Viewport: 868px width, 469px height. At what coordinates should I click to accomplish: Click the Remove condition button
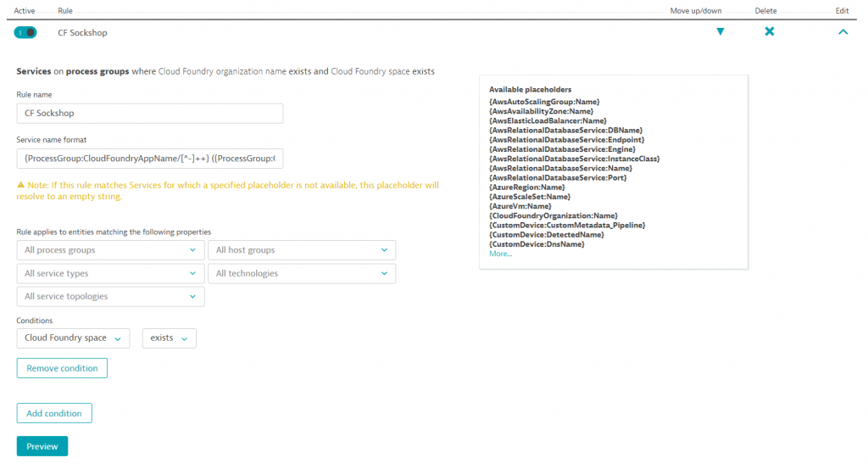[62, 368]
